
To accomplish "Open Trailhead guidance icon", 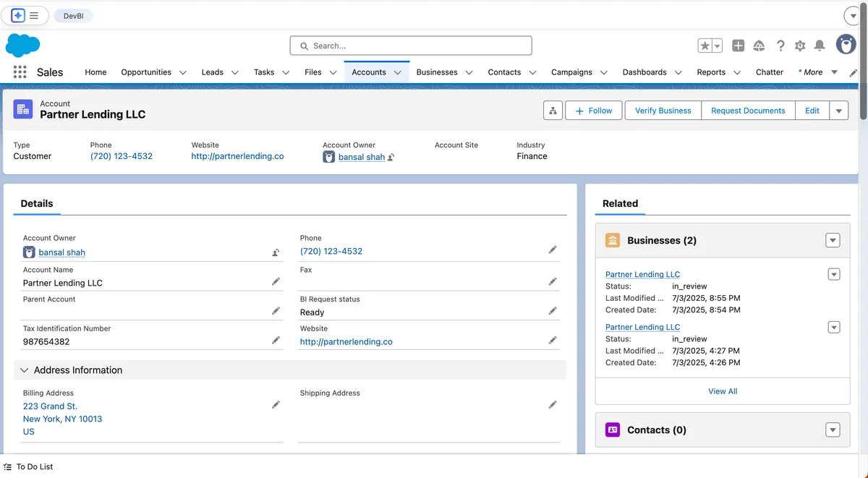I will 759,46.
